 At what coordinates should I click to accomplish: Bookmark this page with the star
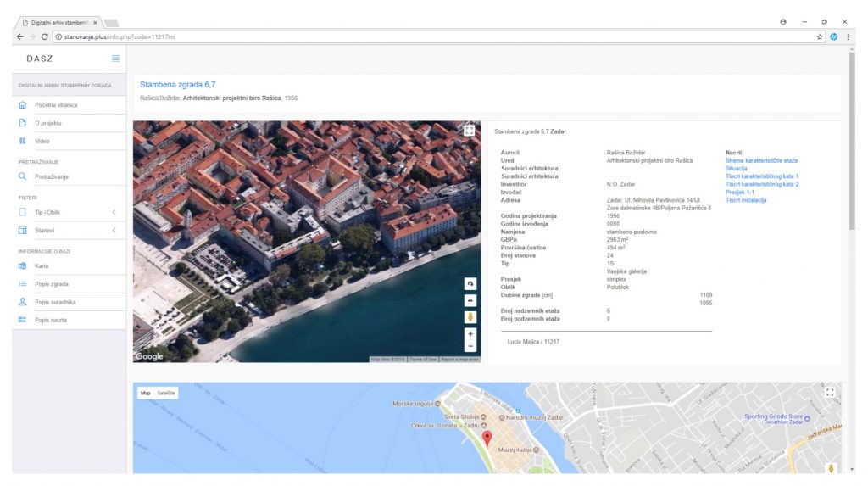(x=820, y=36)
